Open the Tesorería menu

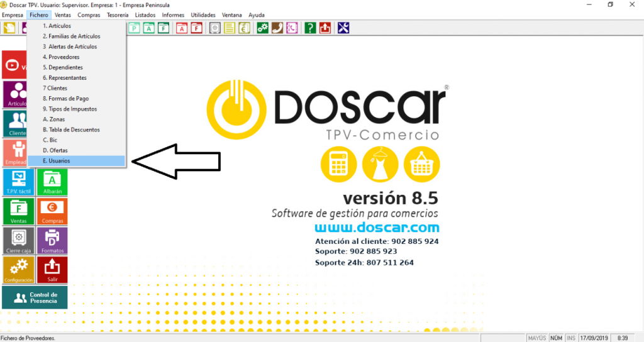118,15
